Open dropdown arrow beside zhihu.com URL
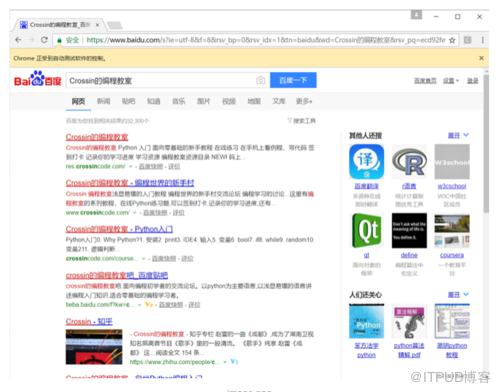 pos(225,362)
